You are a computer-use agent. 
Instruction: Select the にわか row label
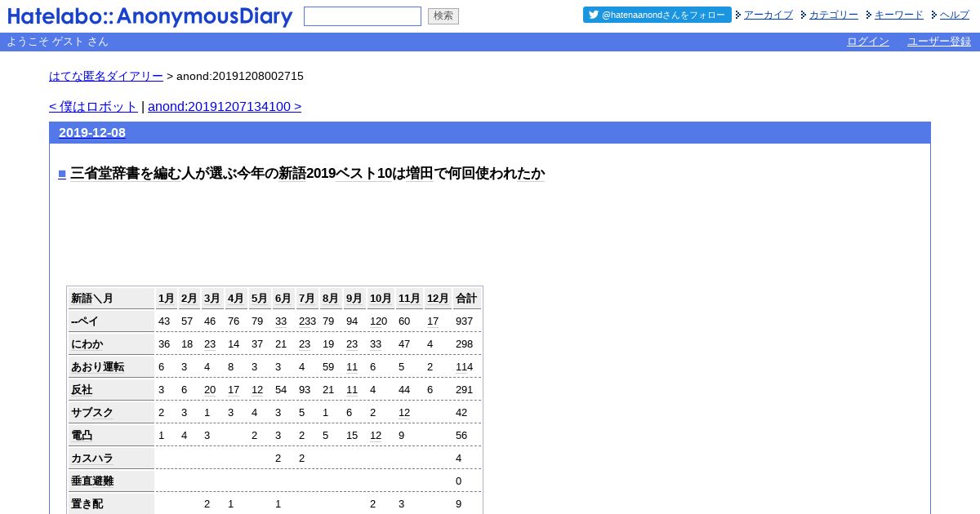[x=111, y=344]
